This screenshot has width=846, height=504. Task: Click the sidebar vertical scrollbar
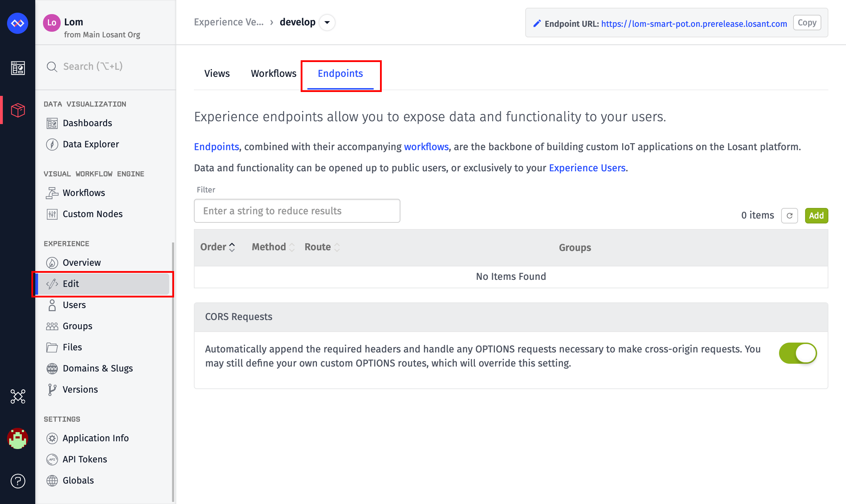173,372
